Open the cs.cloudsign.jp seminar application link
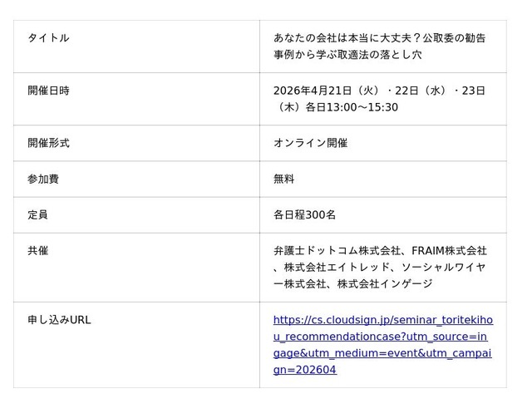Viewport: 532px width, 408px height. (x=382, y=344)
